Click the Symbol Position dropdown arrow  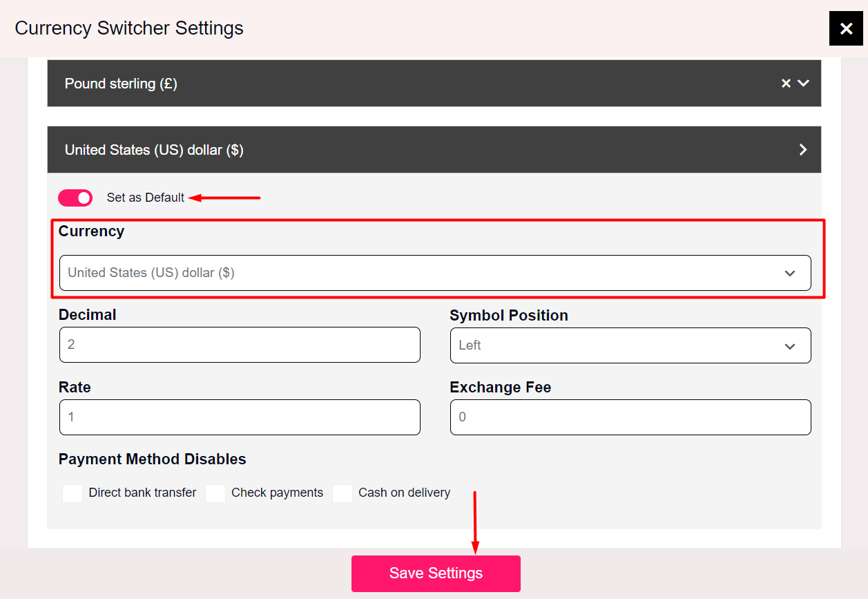[x=790, y=345]
